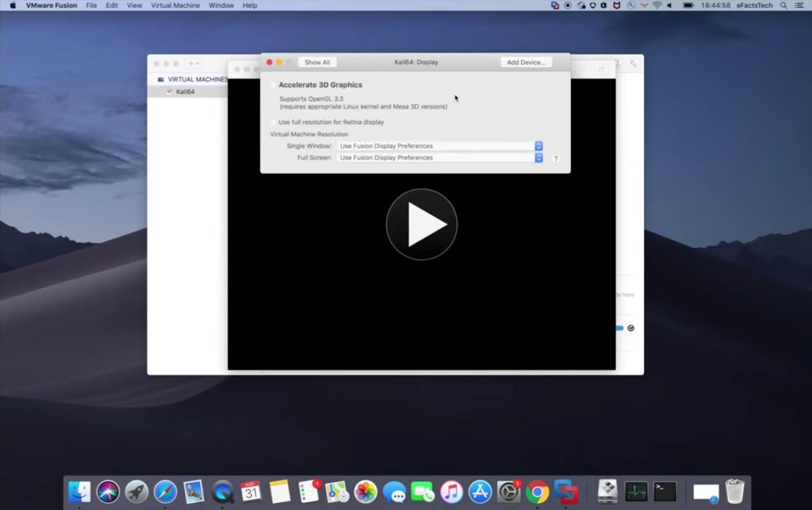Screen dimensions: 812x510
Task: Open the Full Screen resolution dropdown
Action: point(439,157)
